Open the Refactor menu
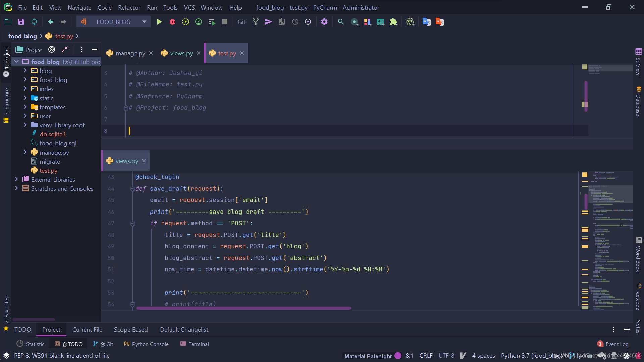 tap(129, 7)
